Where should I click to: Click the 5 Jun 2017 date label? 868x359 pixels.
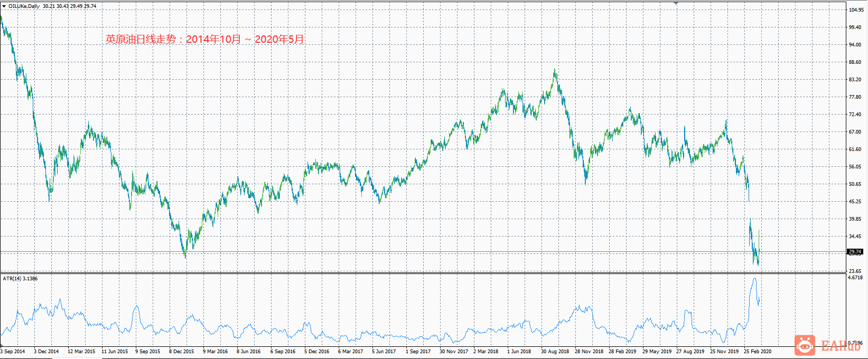tap(384, 351)
